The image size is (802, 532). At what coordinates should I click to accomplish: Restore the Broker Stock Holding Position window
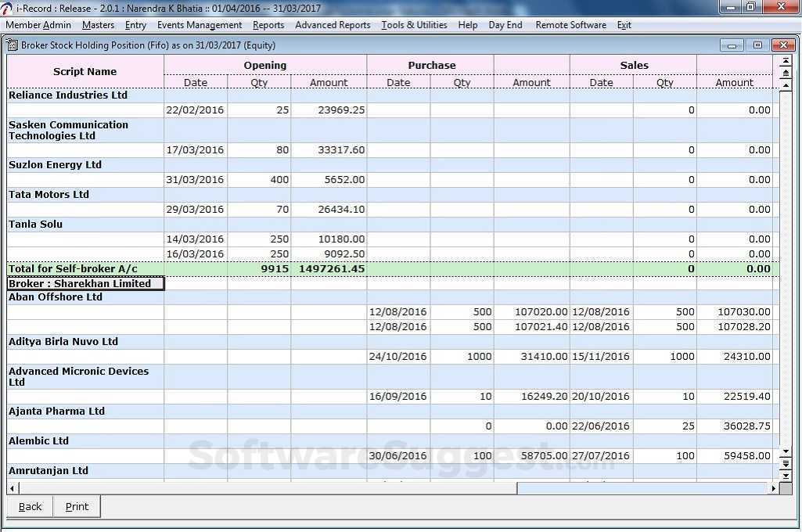(757, 45)
